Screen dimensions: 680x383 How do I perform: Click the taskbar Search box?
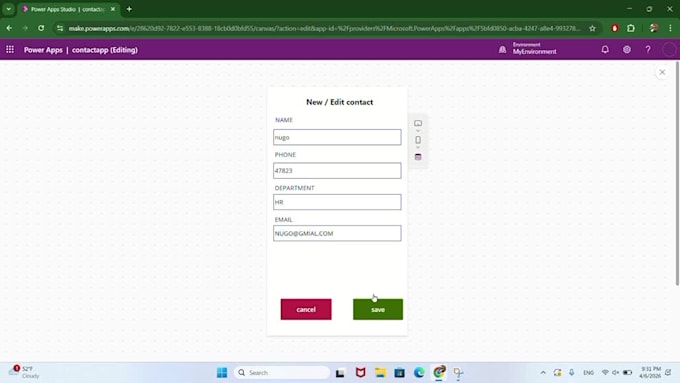(x=282, y=373)
